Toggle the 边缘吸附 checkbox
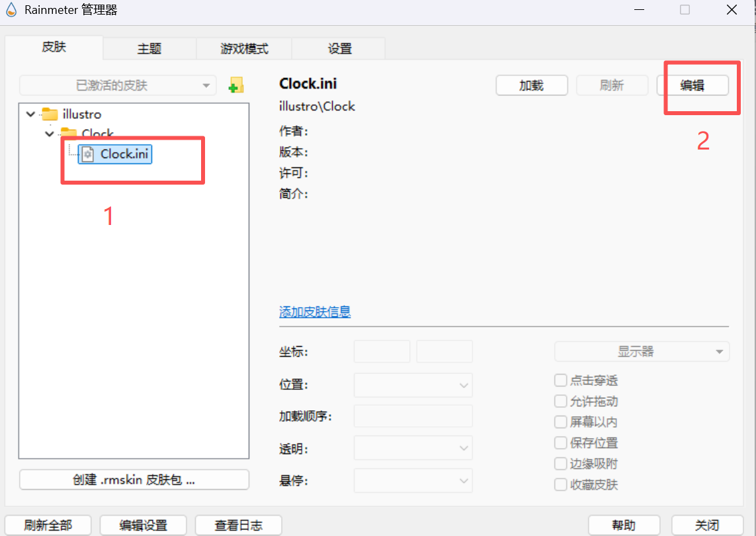This screenshot has height=536, width=756. click(560, 463)
